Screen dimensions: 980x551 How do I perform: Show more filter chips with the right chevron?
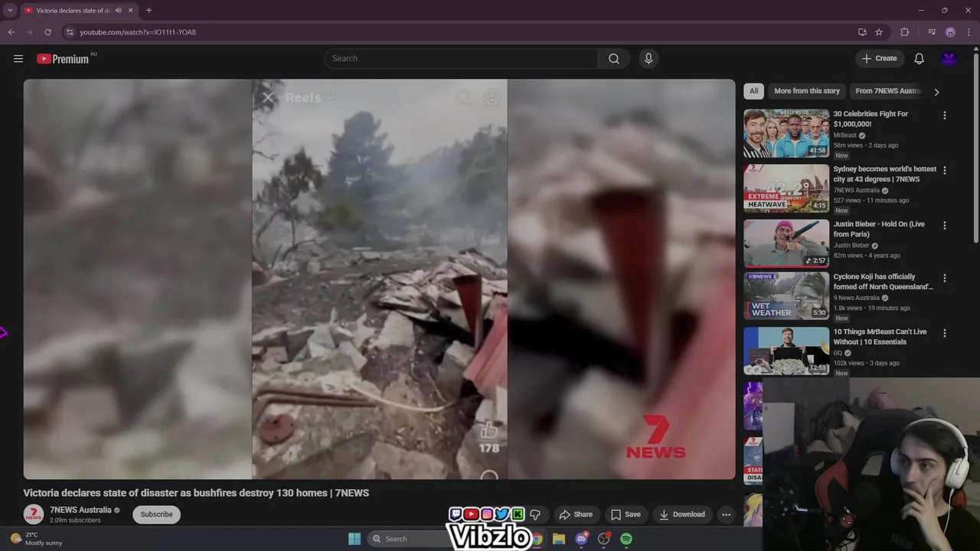tap(936, 92)
